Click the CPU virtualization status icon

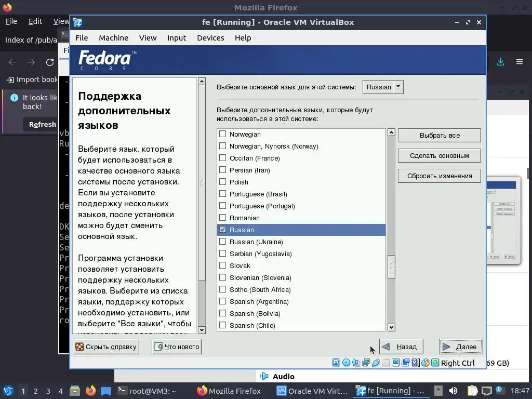[416, 362]
